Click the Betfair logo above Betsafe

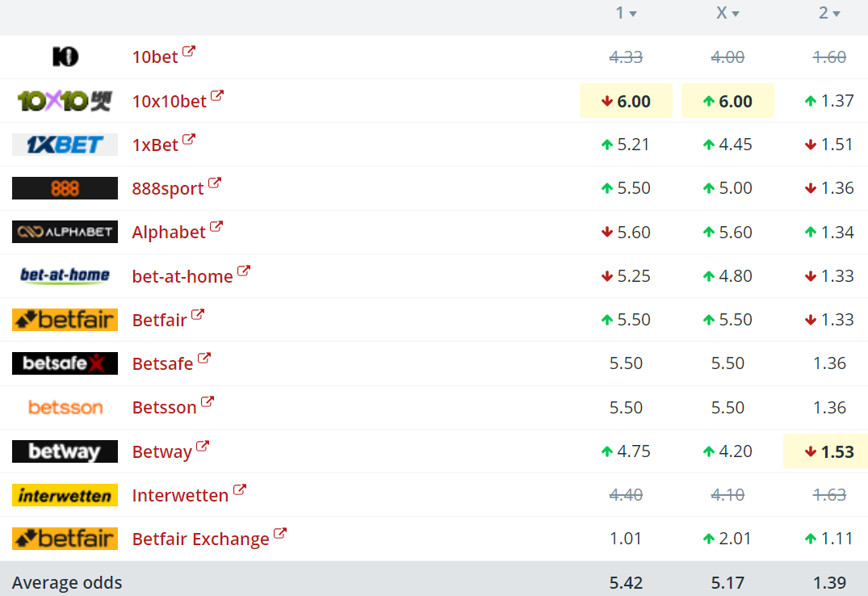[x=65, y=320]
